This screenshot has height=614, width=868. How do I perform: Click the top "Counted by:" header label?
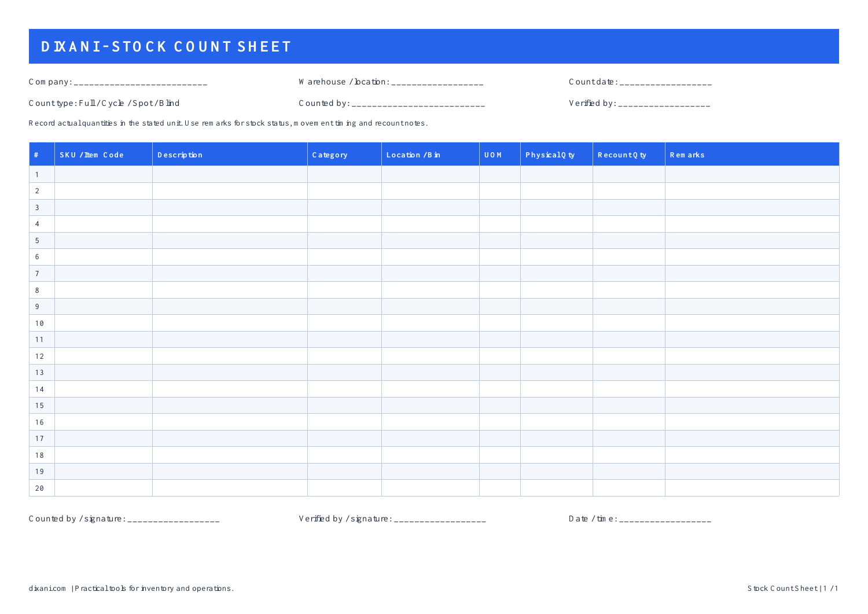(x=325, y=103)
